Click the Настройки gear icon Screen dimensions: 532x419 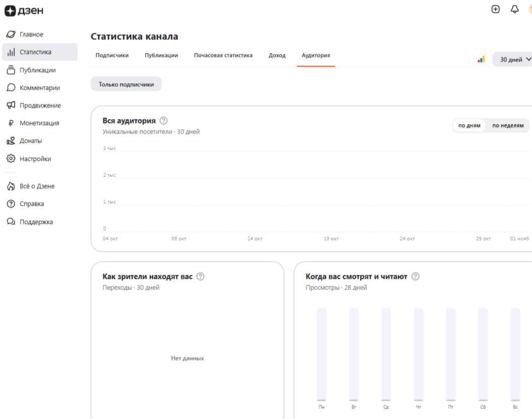point(11,159)
